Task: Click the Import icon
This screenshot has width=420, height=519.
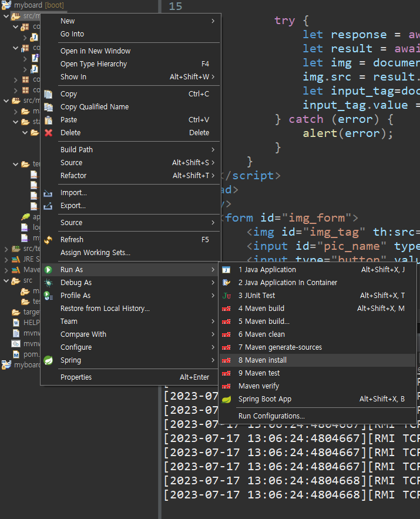Action: point(48,193)
